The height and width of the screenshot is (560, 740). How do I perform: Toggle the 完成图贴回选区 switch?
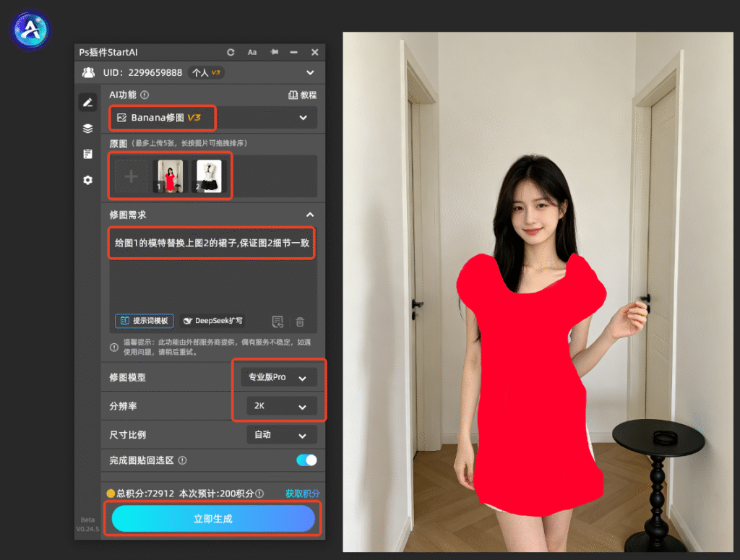pyautogui.click(x=306, y=460)
